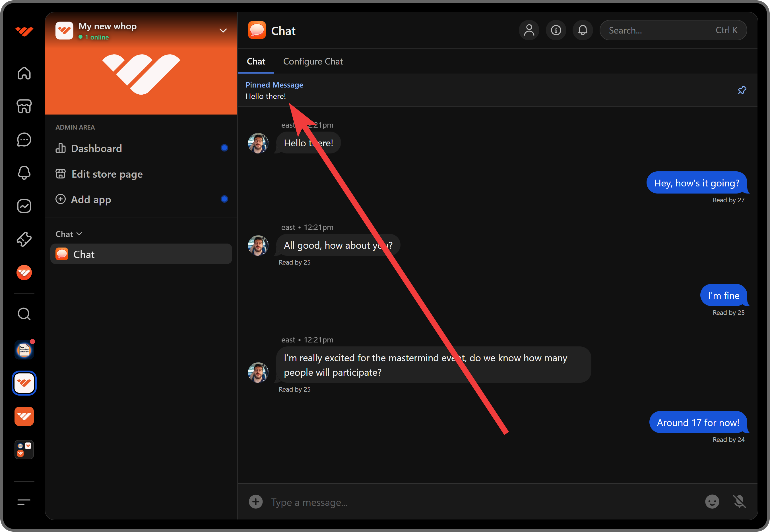Expand the My new whop dropdown chevron
Viewport: 770px width, 532px height.
coord(223,31)
